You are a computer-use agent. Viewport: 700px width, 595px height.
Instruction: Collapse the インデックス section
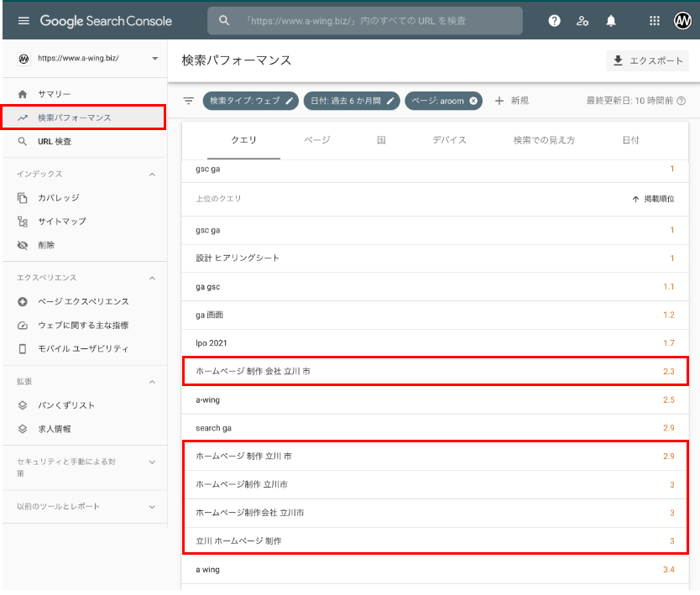152,174
